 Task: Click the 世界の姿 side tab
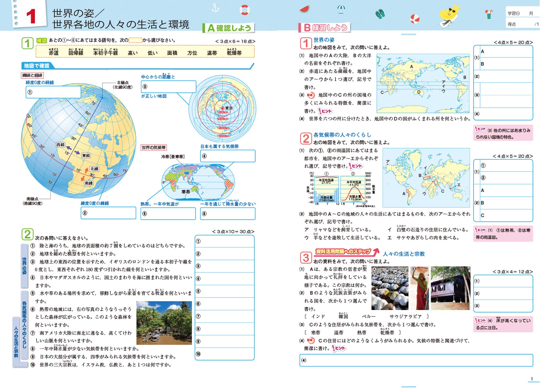[x=24, y=265]
